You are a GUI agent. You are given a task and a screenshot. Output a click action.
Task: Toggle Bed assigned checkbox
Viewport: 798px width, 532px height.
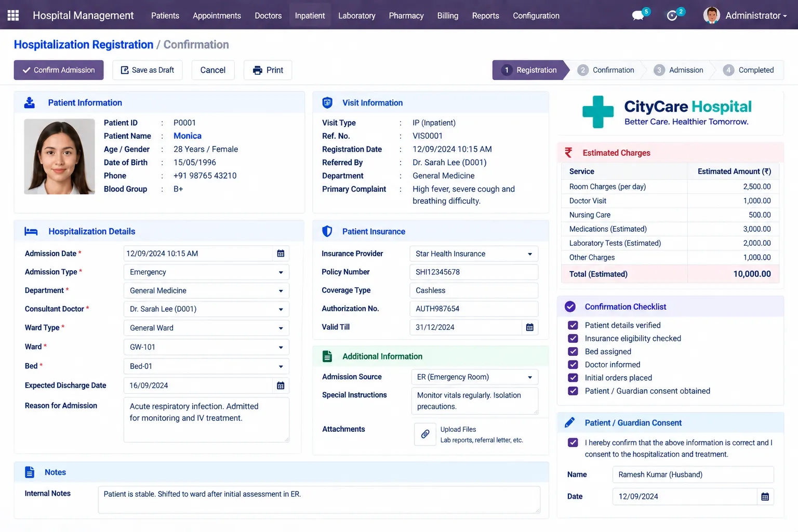click(573, 352)
